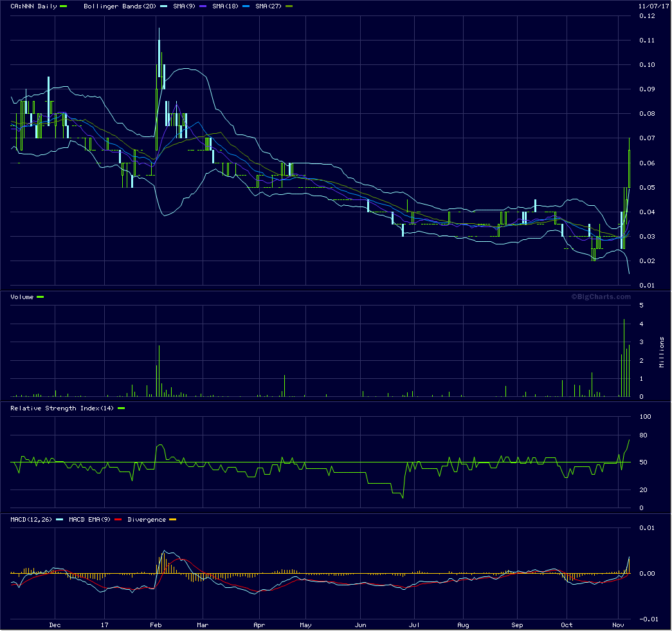Image resolution: width=672 pixels, height=631 pixels.
Task: Click the Feb month label
Action: point(156,625)
